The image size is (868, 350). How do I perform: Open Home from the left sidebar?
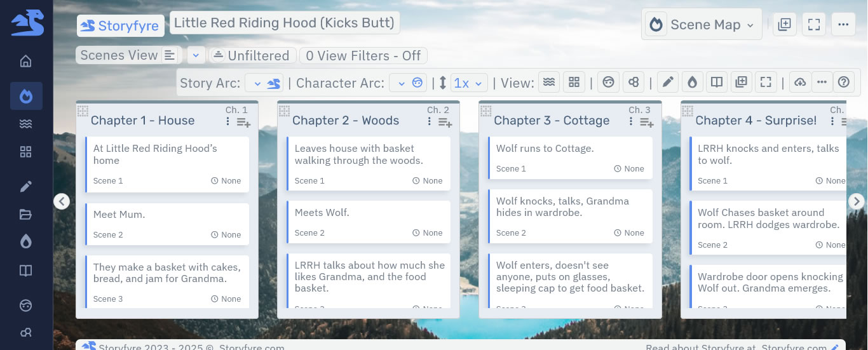point(25,62)
